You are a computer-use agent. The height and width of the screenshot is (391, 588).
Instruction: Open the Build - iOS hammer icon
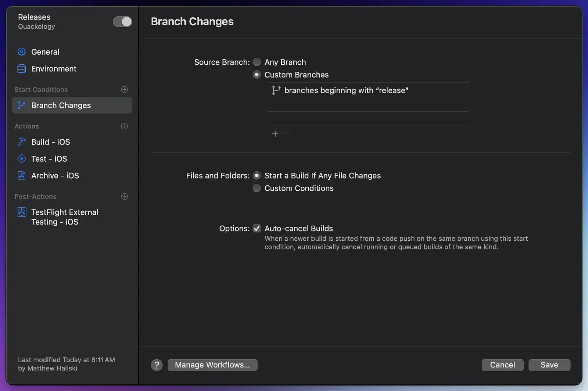(22, 142)
